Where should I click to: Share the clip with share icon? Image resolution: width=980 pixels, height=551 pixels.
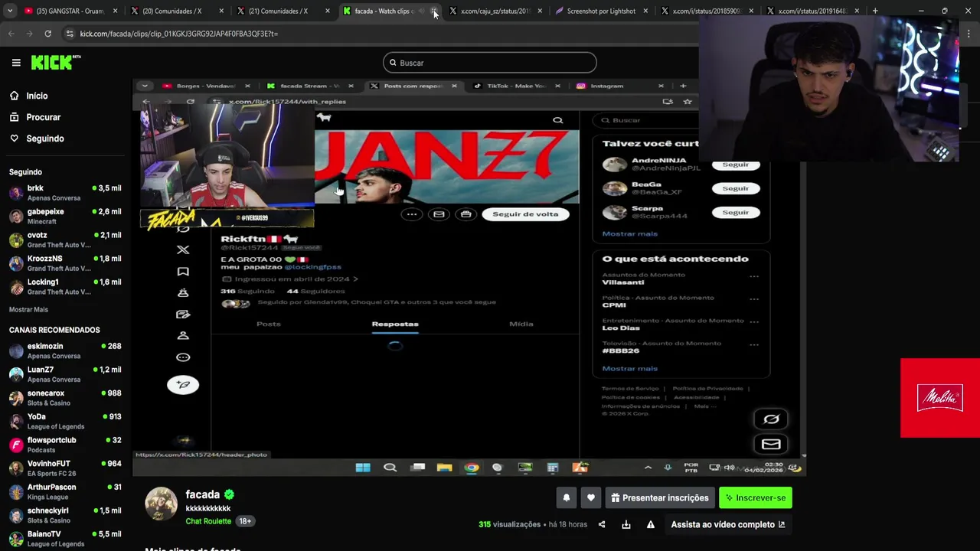[x=602, y=524]
